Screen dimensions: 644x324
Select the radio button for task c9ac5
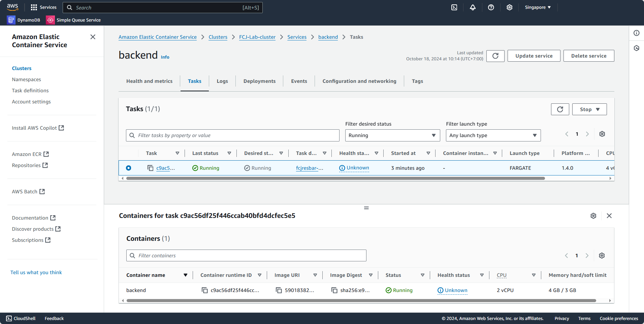pos(129,168)
